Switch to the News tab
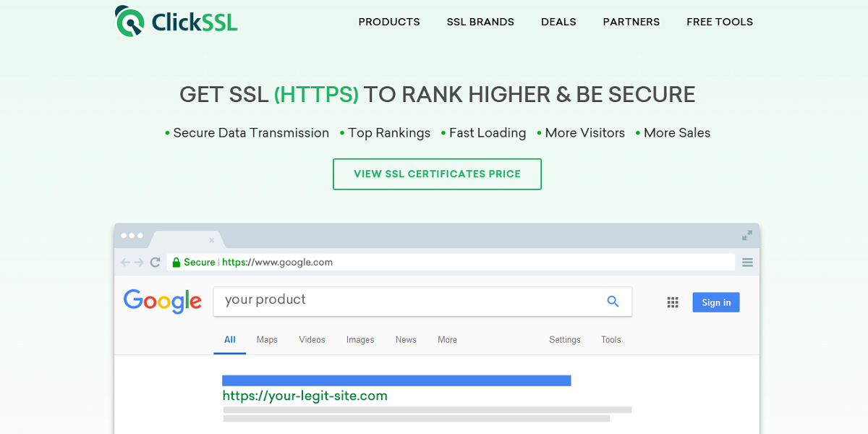 click(x=406, y=340)
